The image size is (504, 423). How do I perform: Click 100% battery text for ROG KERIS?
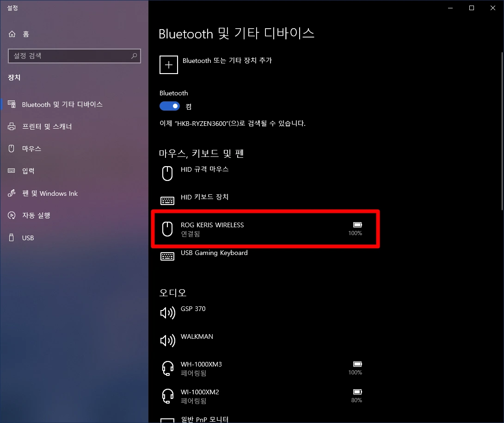(x=355, y=233)
